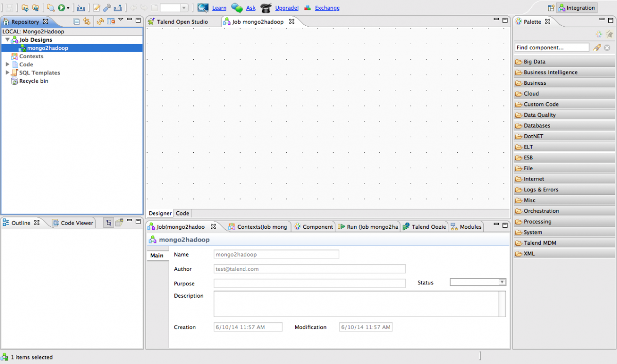Open the Component tab
This screenshot has width=617, height=364.
point(314,227)
